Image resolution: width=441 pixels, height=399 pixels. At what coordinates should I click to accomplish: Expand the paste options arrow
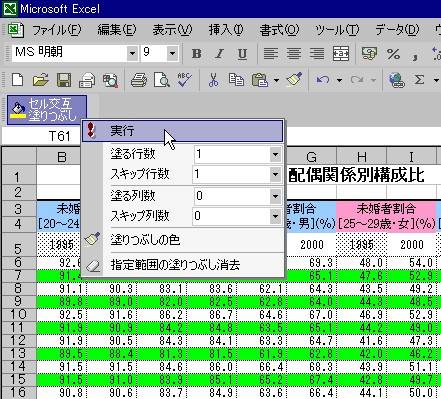click(276, 80)
